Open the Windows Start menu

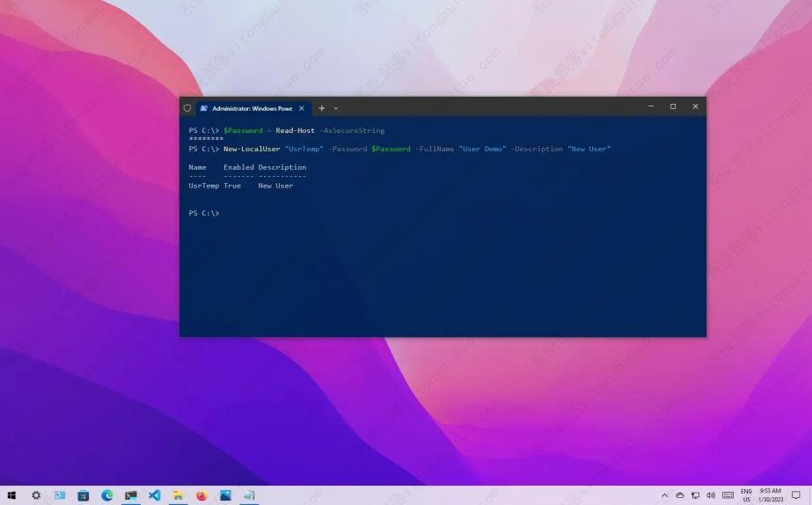tap(11, 495)
